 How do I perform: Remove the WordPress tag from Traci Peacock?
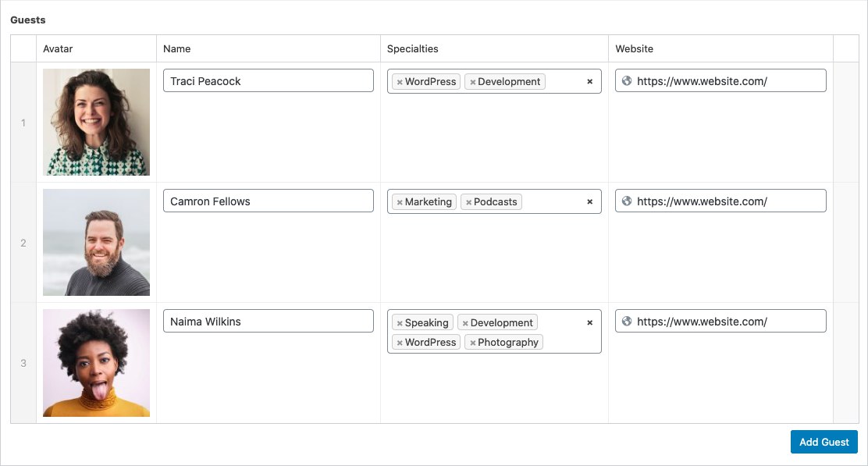(x=400, y=82)
